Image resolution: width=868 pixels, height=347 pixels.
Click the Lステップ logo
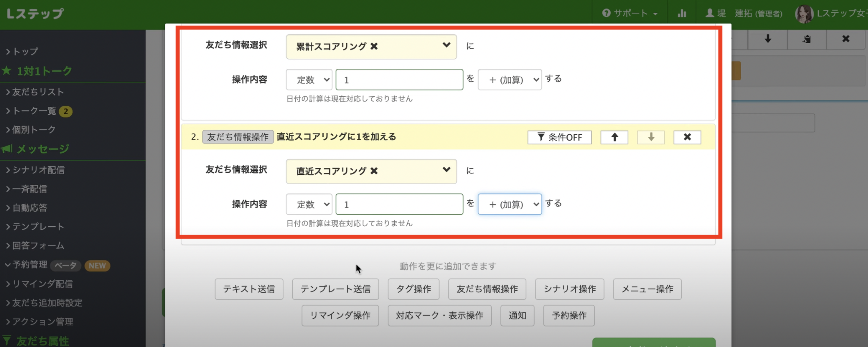35,14
